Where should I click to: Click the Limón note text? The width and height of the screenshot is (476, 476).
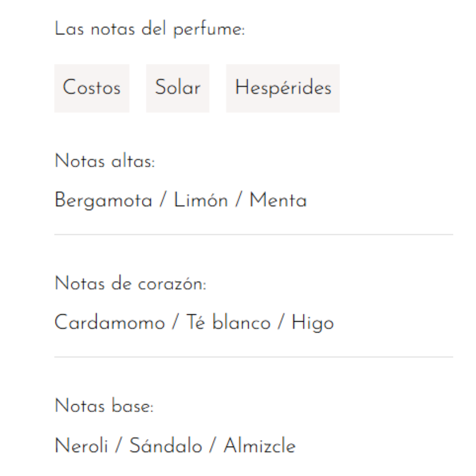pos(201,201)
